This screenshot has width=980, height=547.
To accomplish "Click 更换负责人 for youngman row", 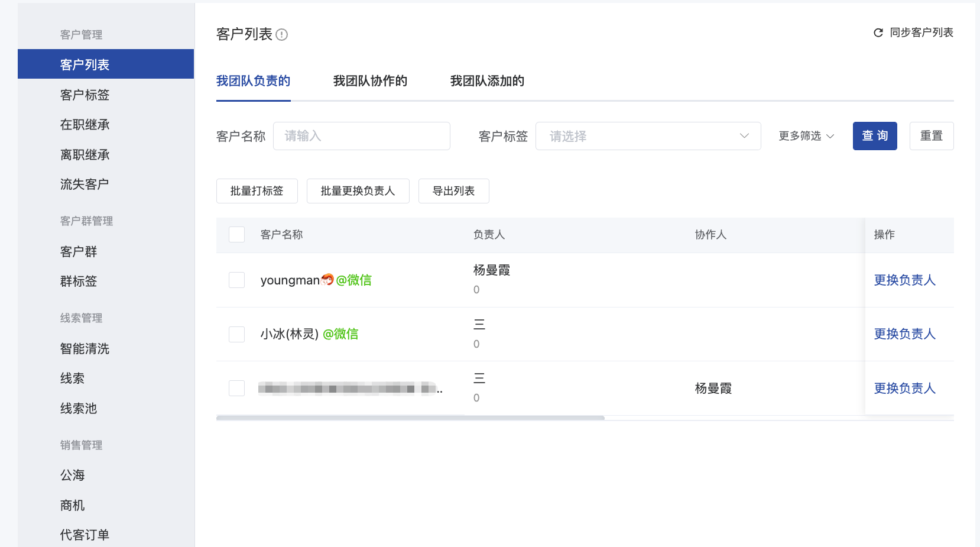I will click(x=905, y=280).
